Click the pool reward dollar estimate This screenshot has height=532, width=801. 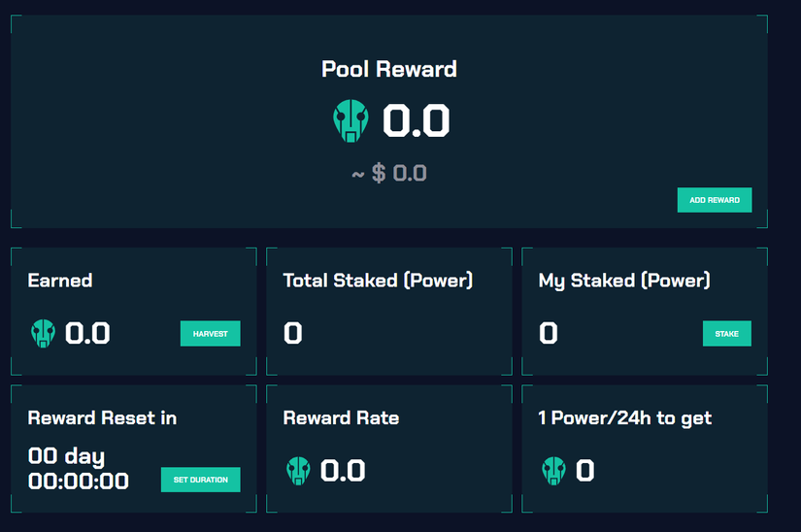388,174
